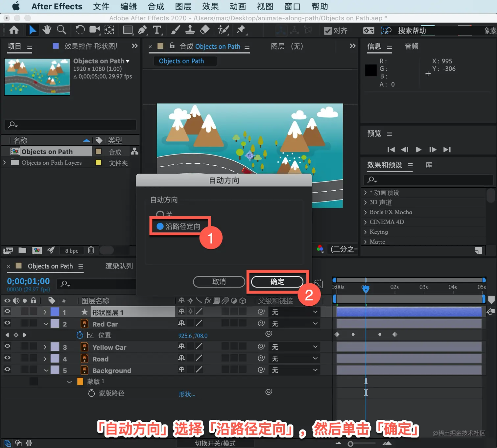Click the Apple menu logo
497x448 pixels.
pyautogui.click(x=16, y=6)
